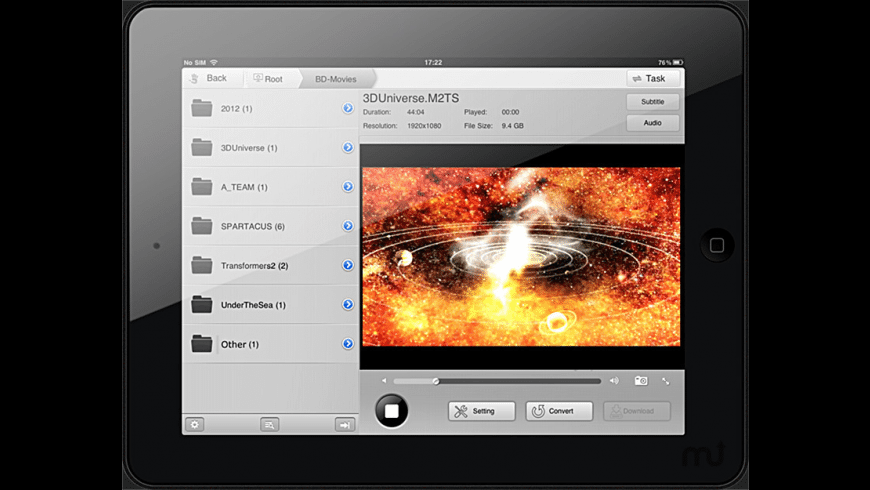Collapse the sidebar with arrow icon
This screenshot has width=870, height=490.
pyautogui.click(x=345, y=425)
